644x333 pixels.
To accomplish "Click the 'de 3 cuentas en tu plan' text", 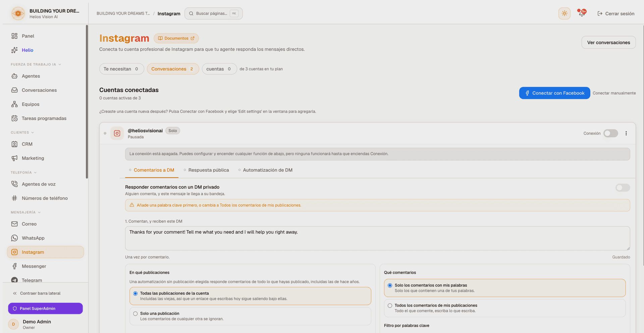I will tap(261, 69).
